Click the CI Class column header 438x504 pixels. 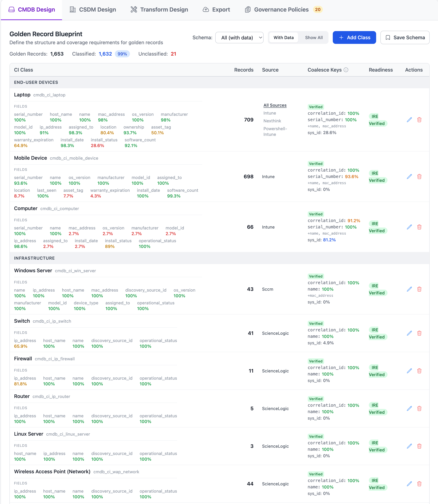23,70
